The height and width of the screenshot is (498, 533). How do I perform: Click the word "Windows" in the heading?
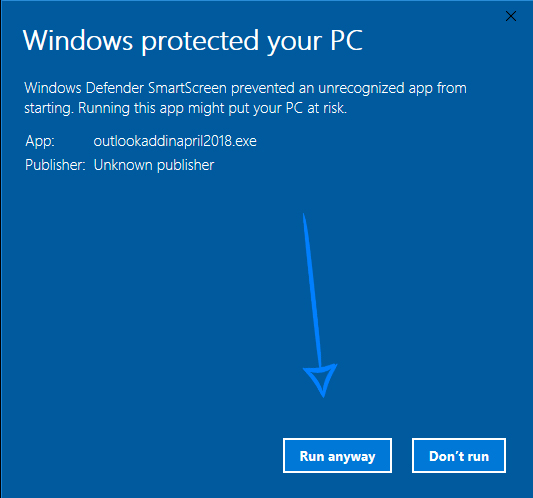pos(78,40)
